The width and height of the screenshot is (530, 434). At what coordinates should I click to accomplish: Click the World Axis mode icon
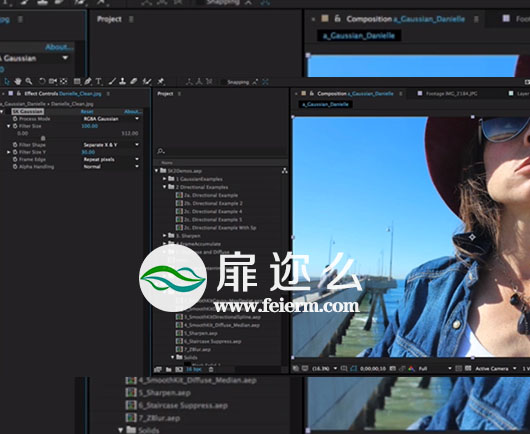199,81
